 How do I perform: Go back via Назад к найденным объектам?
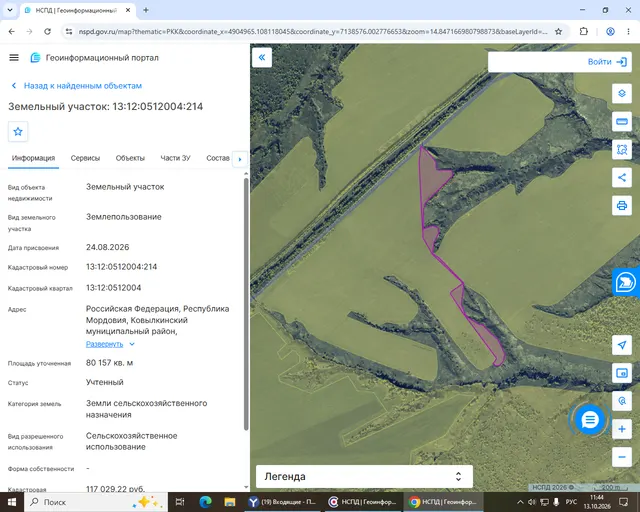[x=76, y=86]
